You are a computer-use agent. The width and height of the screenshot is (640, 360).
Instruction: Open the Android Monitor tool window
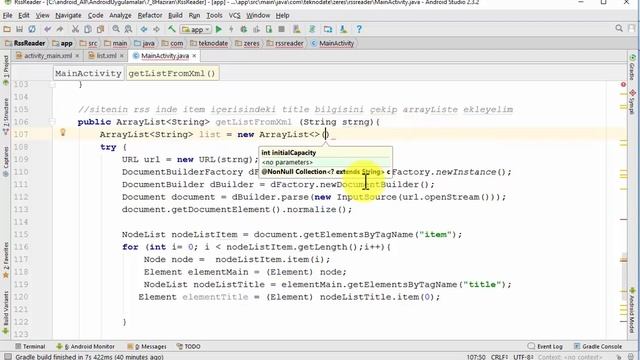coord(85,346)
